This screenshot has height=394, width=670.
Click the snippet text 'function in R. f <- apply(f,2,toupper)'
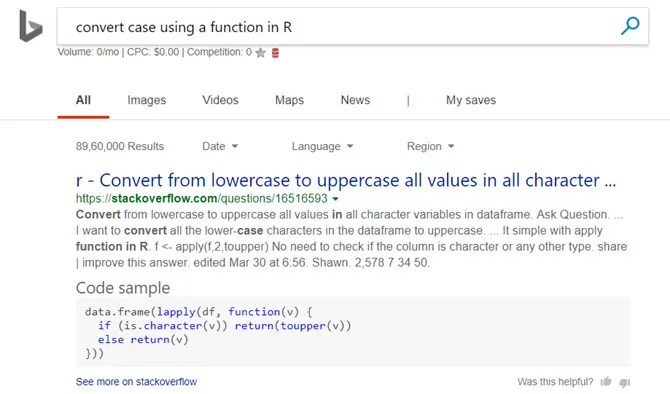click(172, 247)
